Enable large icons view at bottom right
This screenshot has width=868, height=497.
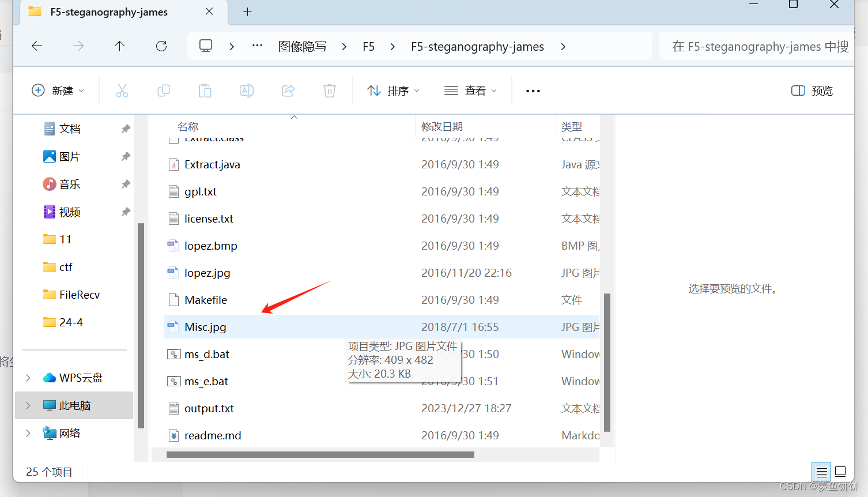(x=840, y=471)
